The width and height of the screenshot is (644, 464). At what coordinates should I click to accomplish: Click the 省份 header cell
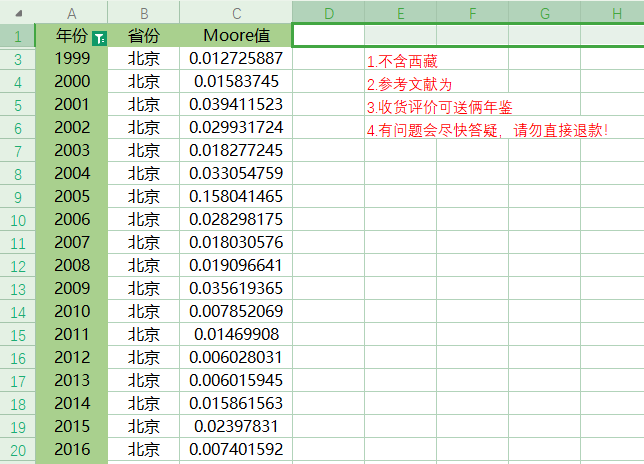[144, 36]
